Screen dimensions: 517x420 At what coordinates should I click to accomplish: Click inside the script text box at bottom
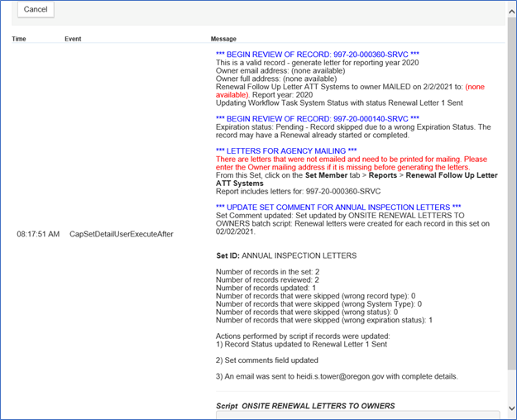pos(357,415)
